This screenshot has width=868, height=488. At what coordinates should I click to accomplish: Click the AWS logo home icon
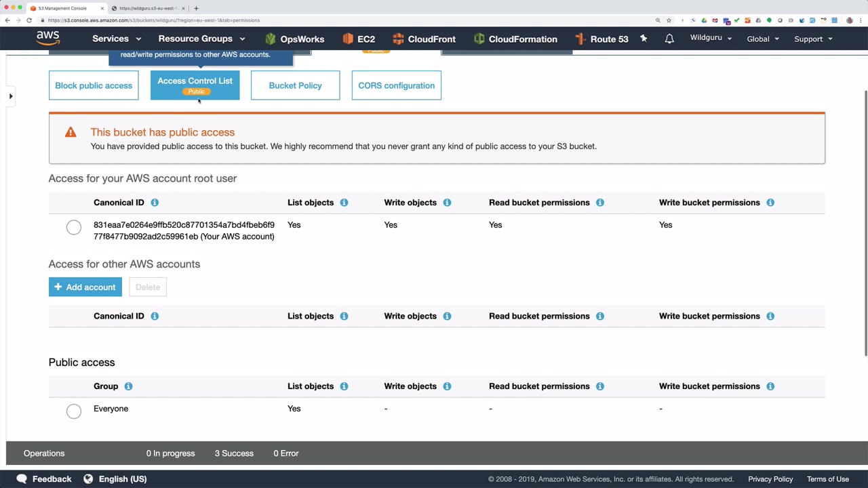[47, 39]
